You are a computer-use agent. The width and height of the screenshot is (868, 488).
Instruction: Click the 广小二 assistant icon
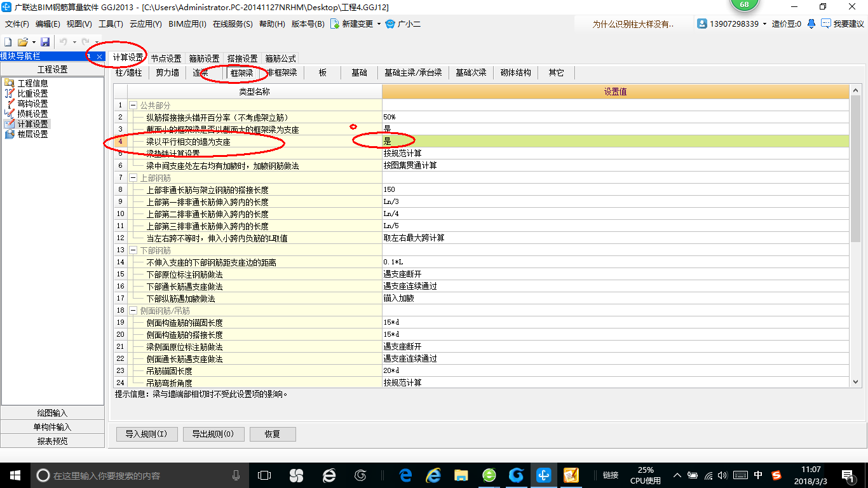pyautogui.click(x=390, y=24)
